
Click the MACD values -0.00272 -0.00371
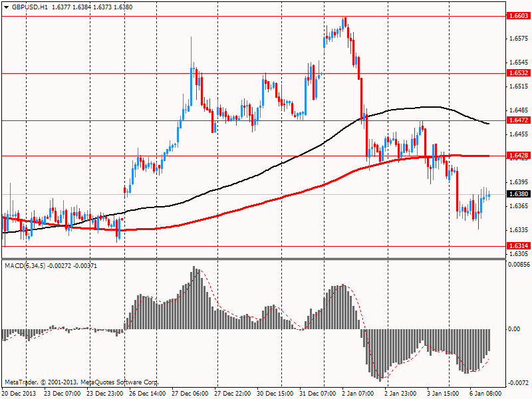point(72,265)
